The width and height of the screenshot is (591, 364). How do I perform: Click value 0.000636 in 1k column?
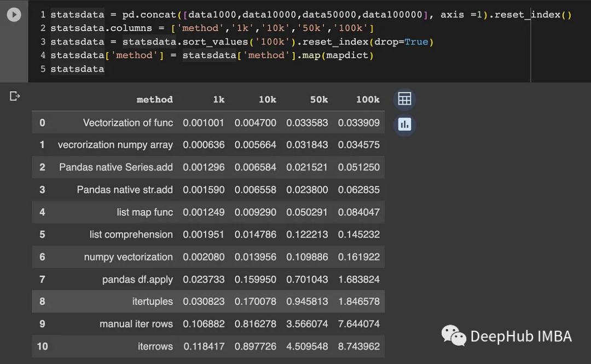[204, 145]
